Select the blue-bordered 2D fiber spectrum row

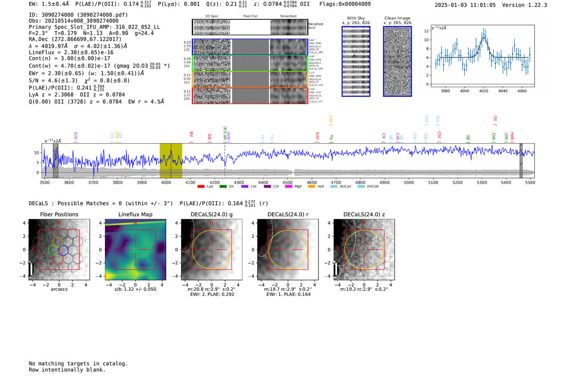[250, 47]
